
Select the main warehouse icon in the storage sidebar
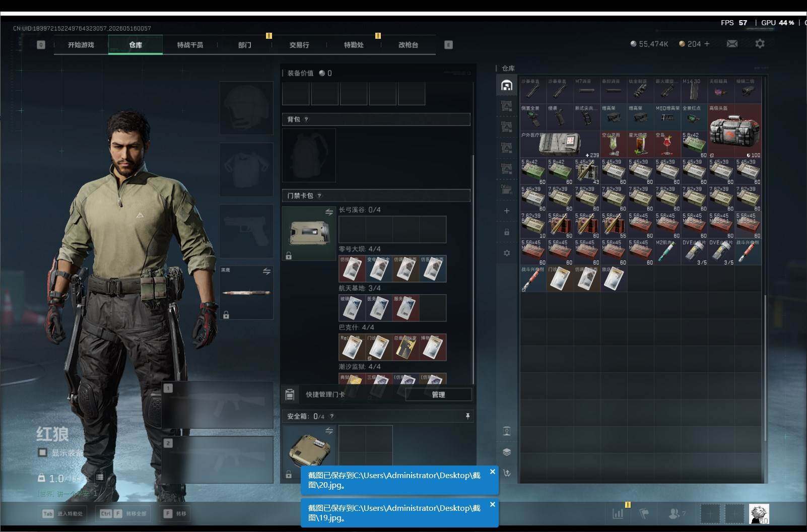tap(507, 85)
